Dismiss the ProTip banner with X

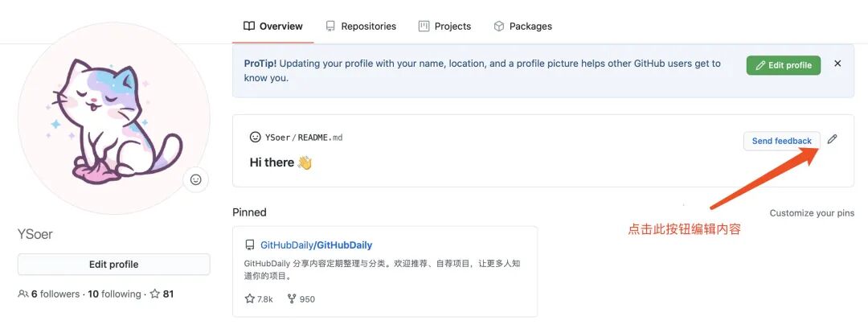837,64
